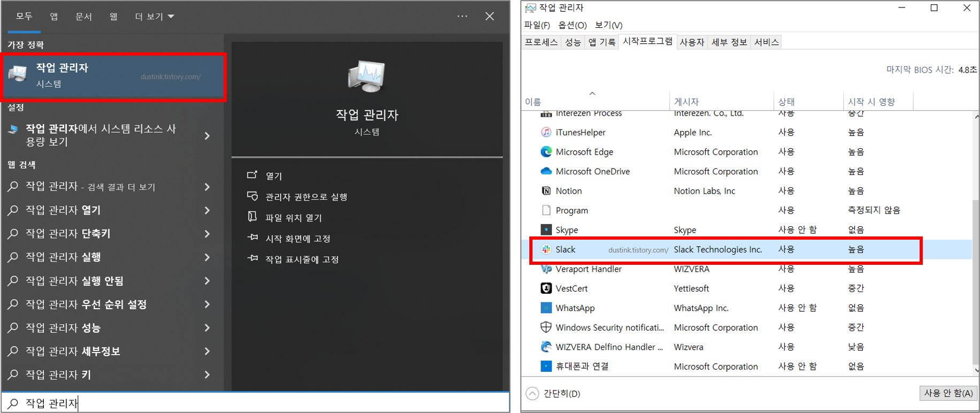Click the 작업 표시줄에 고정 pin icon
980x413 pixels.
coord(252,258)
